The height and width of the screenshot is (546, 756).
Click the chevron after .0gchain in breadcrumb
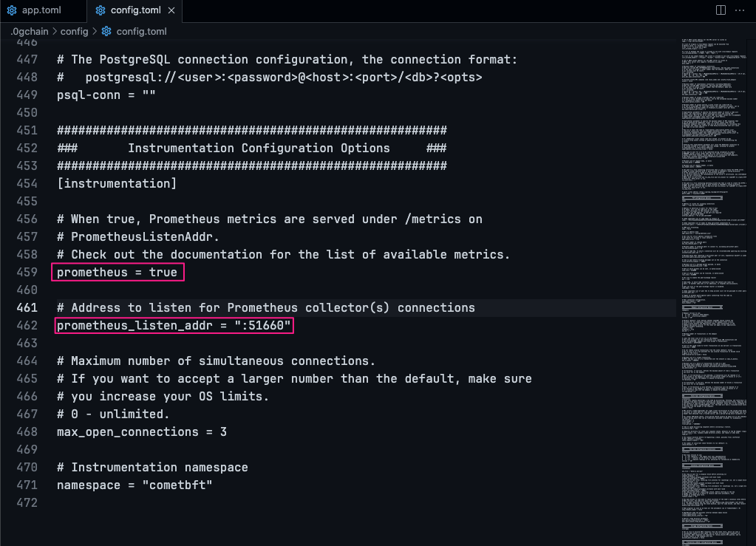click(x=54, y=32)
